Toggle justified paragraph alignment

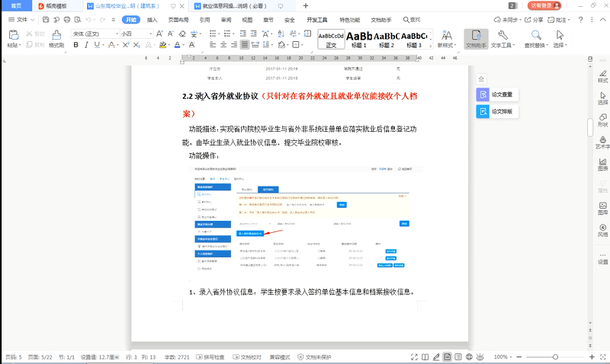(245, 45)
